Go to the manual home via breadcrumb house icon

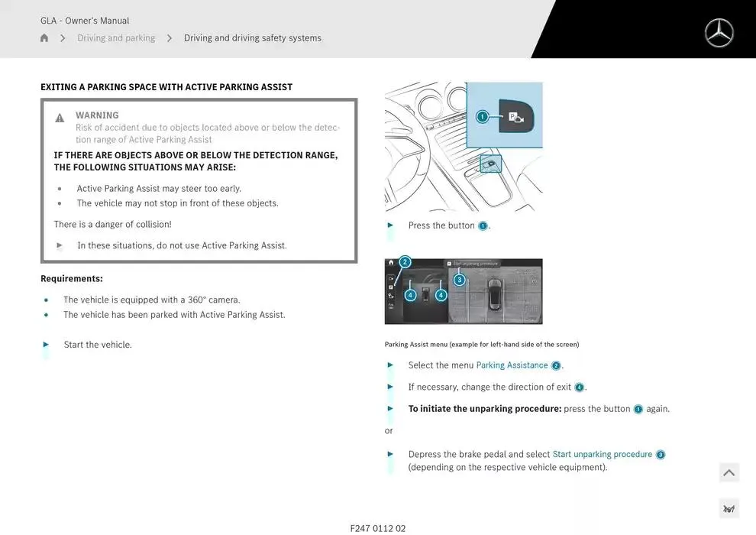(x=44, y=38)
